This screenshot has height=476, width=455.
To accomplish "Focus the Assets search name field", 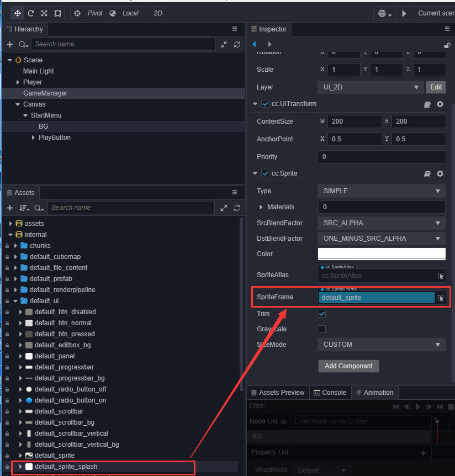I will point(131,208).
